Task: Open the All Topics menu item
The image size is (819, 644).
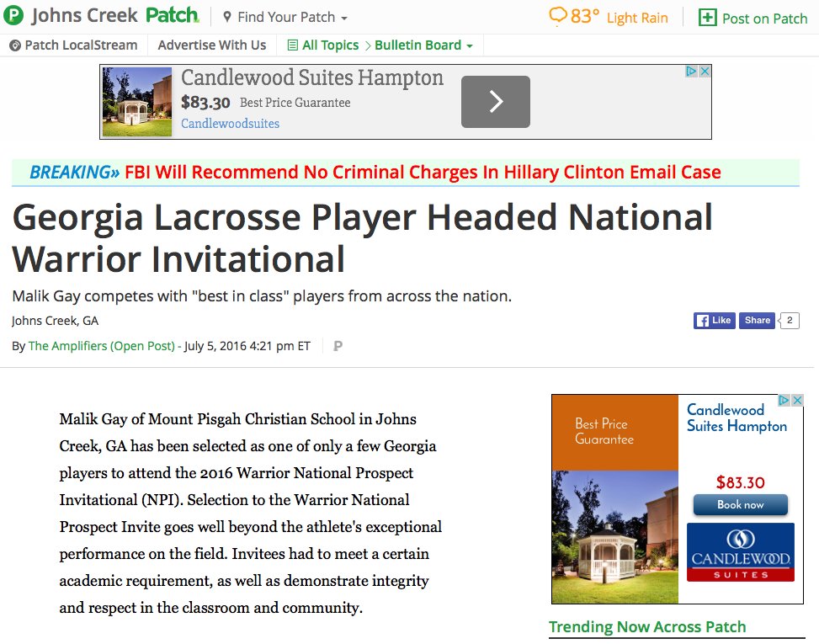Action: [323, 45]
